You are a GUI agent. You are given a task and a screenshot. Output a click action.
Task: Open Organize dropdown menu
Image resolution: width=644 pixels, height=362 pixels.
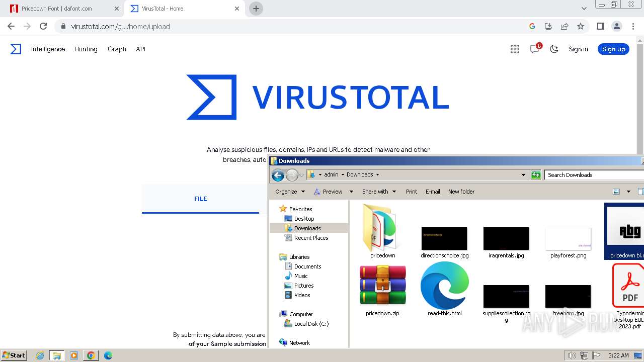point(290,192)
